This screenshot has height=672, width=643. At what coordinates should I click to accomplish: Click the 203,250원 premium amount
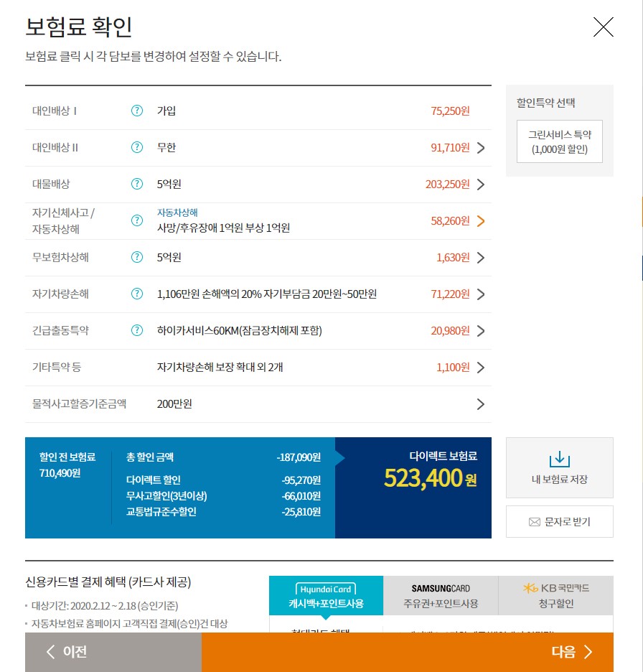pyautogui.click(x=447, y=185)
